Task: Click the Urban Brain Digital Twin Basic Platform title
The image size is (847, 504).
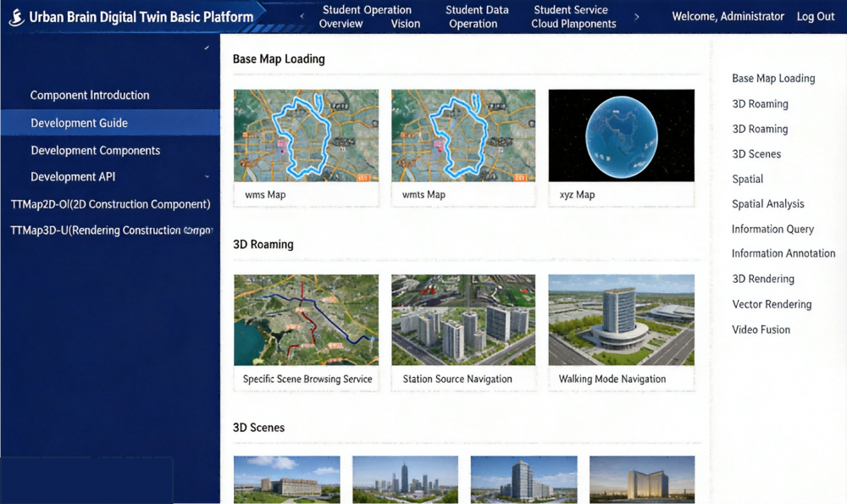Action: (x=141, y=17)
